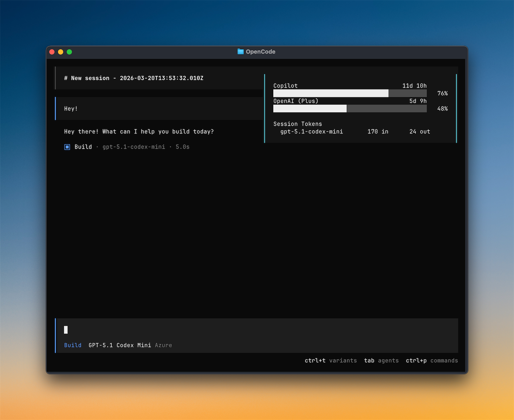Viewport: 514px width, 420px height.
Task: Select the Build mode label in the status bar
Action: (x=73, y=345)
